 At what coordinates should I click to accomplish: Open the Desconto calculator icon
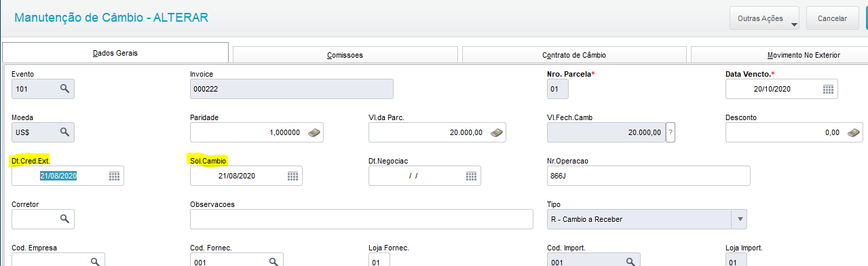854,132
